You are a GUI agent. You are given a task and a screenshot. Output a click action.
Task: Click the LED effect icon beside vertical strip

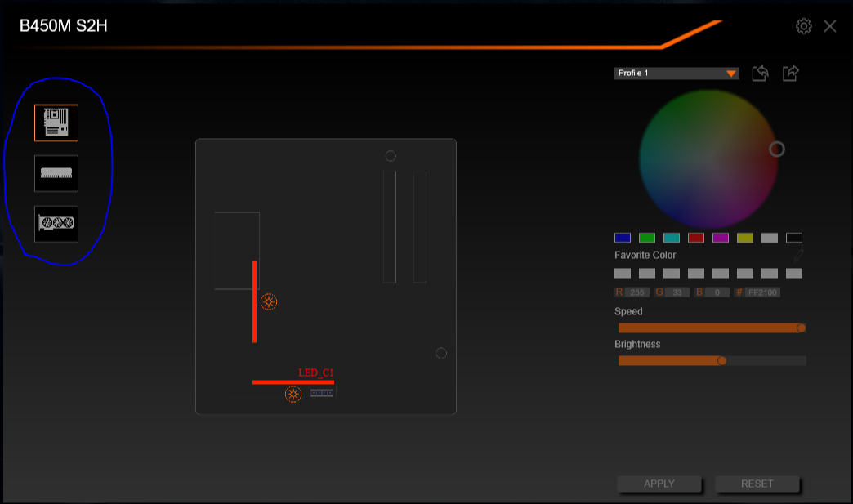269,301
